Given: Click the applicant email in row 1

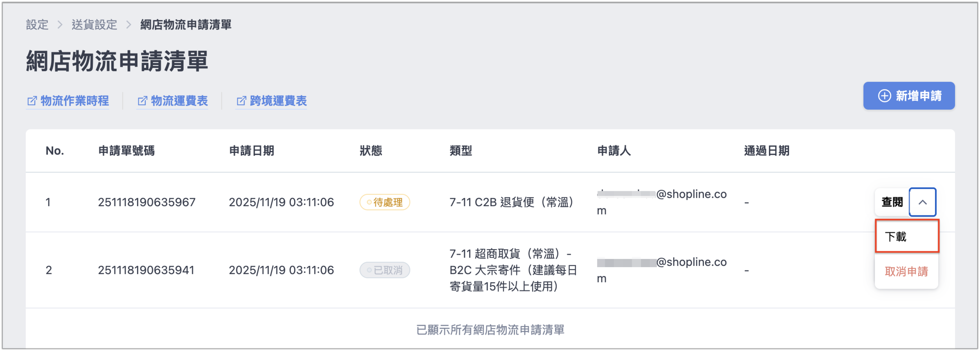Looking at the screenshot, I should pyautogui.click(x=662, y=202).
